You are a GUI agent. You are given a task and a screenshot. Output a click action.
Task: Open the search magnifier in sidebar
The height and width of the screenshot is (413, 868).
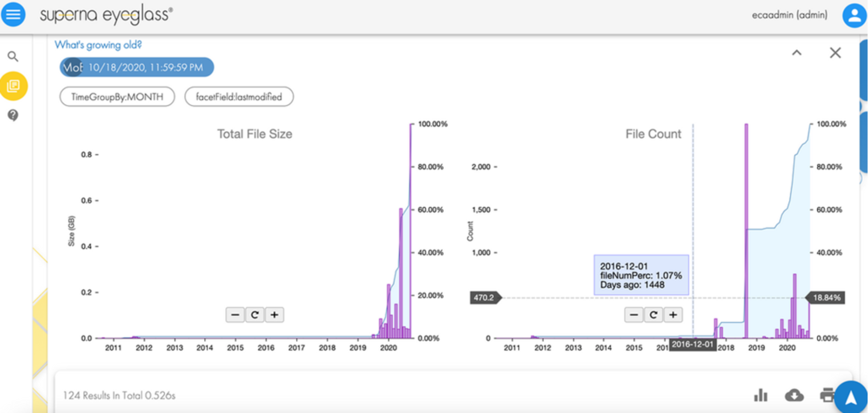13,57
